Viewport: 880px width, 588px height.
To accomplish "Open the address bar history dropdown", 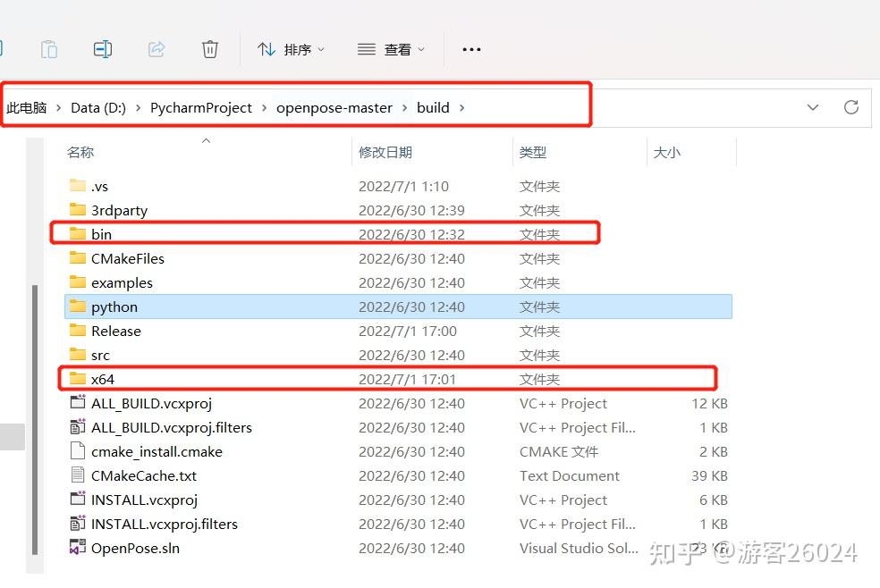I will [812, 107].
